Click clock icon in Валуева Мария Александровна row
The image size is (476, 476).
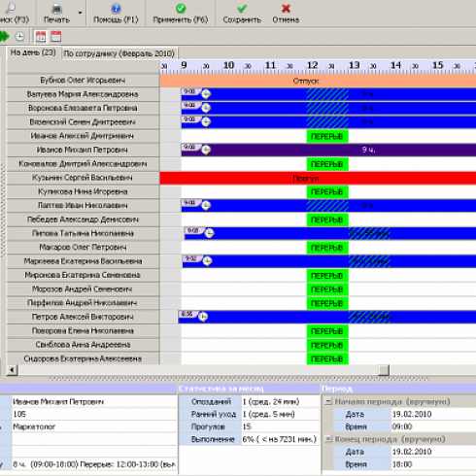coord(206,94)
